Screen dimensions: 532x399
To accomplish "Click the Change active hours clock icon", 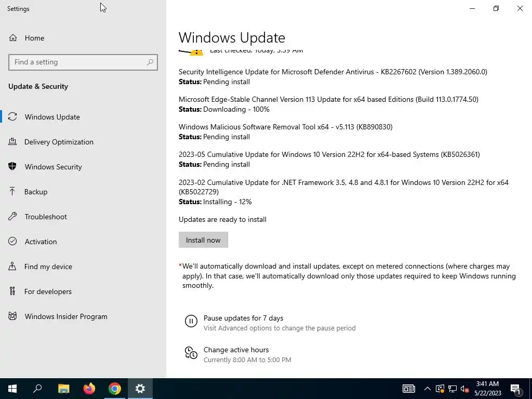I will pos(191,353).
